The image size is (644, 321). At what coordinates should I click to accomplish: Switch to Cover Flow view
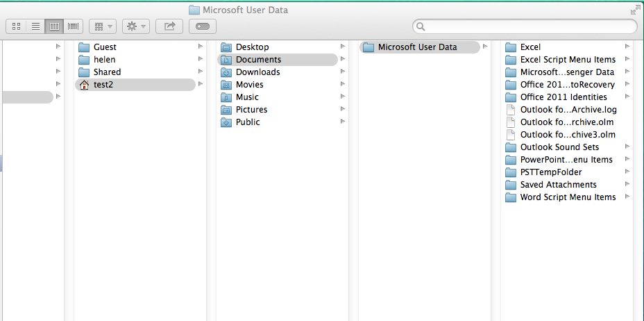74,26
